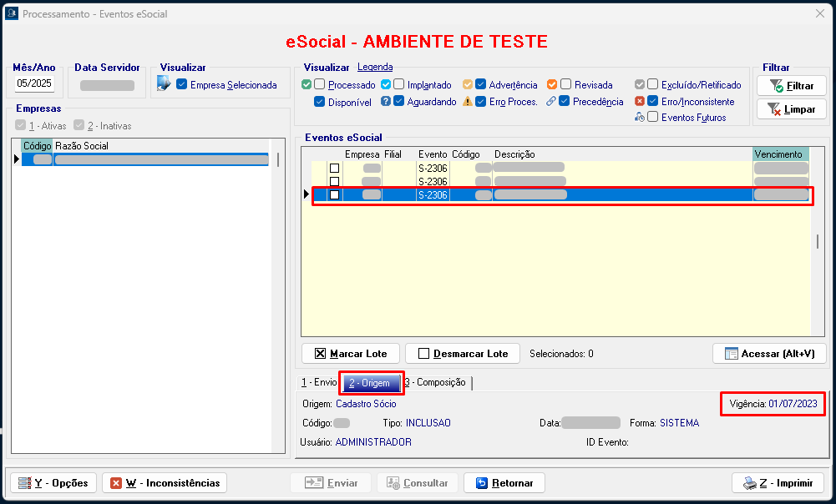Click the Mês/Ano field showing 05/2025

click(34, 83)
